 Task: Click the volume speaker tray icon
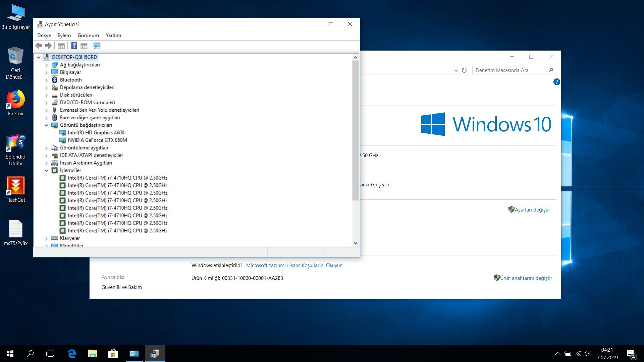point(587,354)
